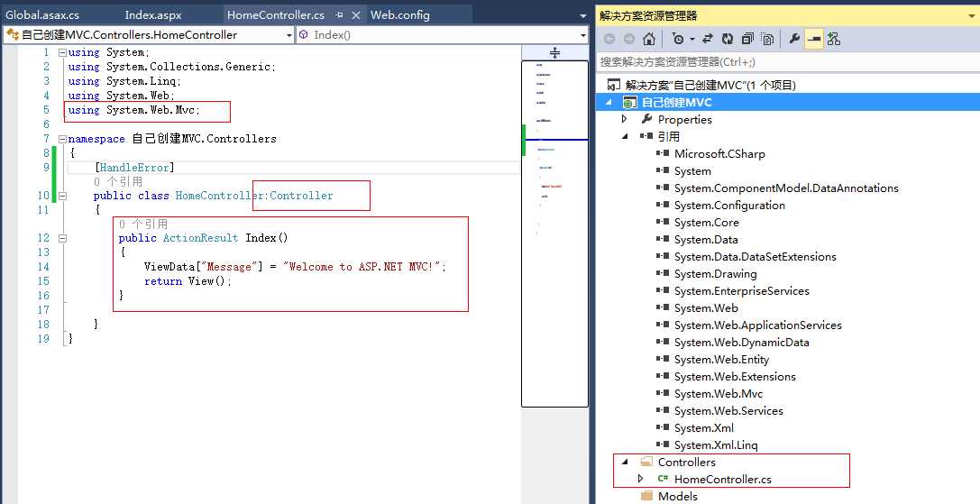
Task: Select the System.Data reference
Action: click(706, 240)
